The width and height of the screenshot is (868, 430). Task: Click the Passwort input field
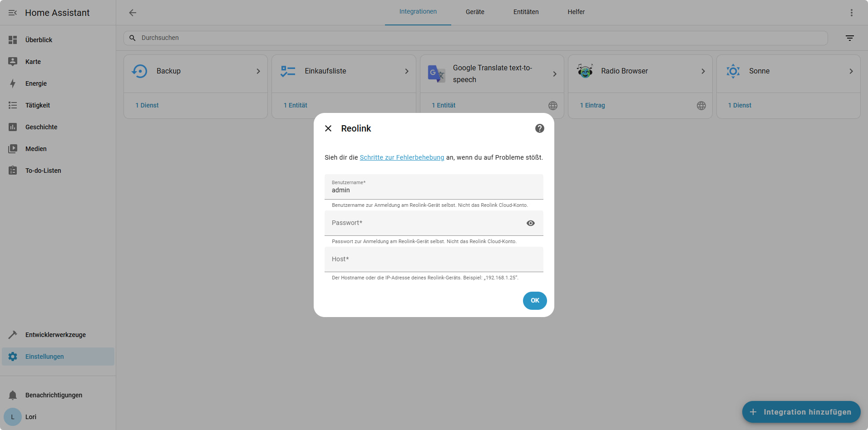point(434,223)
